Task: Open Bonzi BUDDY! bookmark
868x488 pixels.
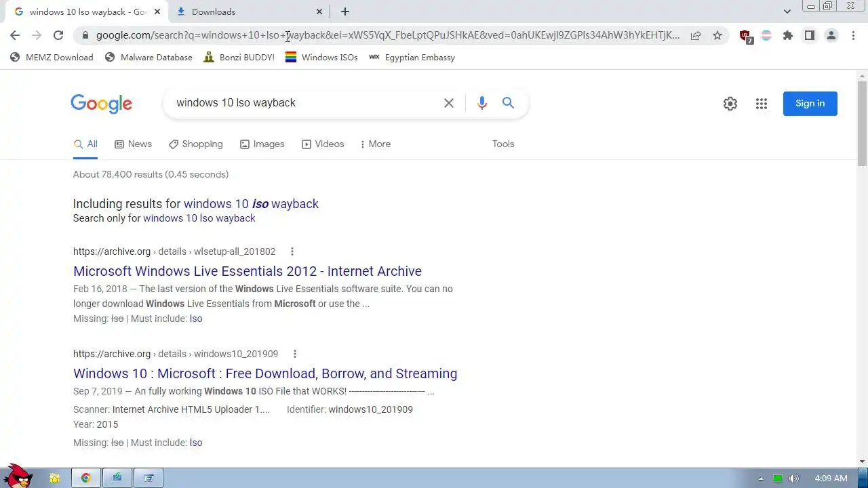Action: pos(239,58)
